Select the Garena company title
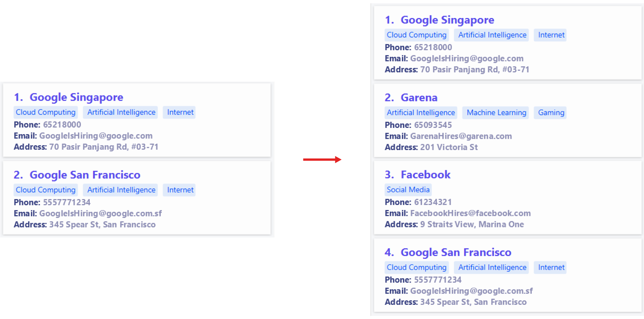644x319 pixels. pyautogui.click(x=419, y=97)
